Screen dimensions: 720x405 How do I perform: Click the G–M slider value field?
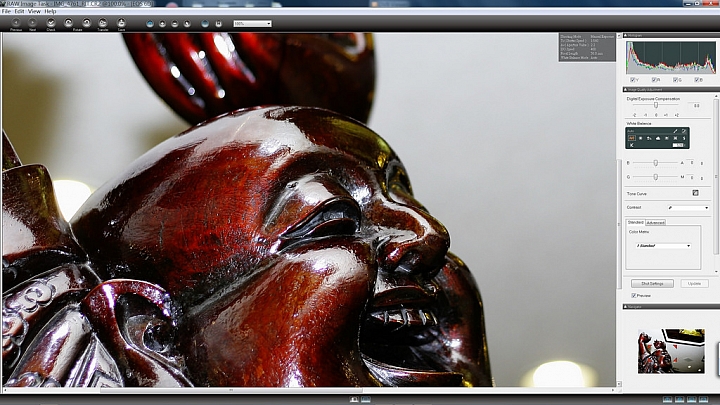[691, 177]
